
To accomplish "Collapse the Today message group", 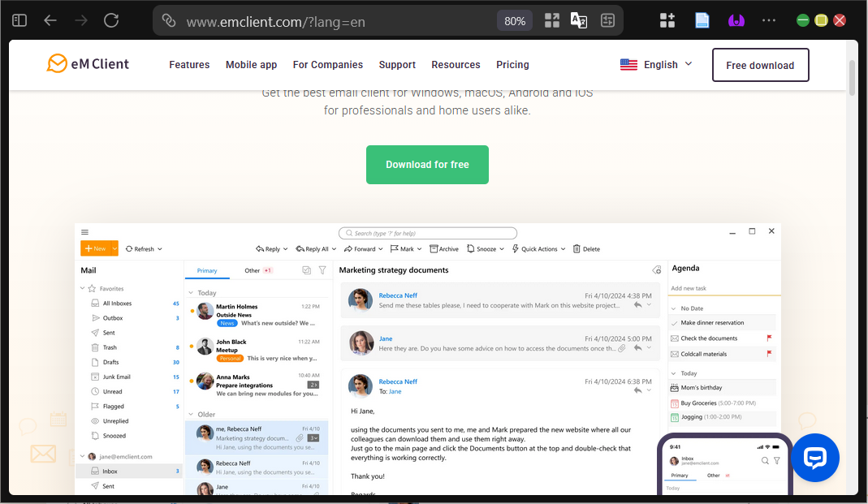I will tap(191, 293).
